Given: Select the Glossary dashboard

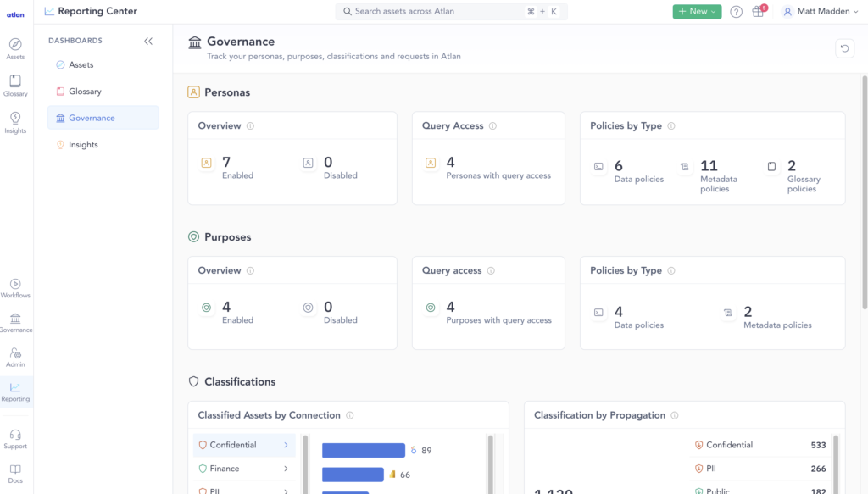Looking at the screenshot, I should [103, 92].
